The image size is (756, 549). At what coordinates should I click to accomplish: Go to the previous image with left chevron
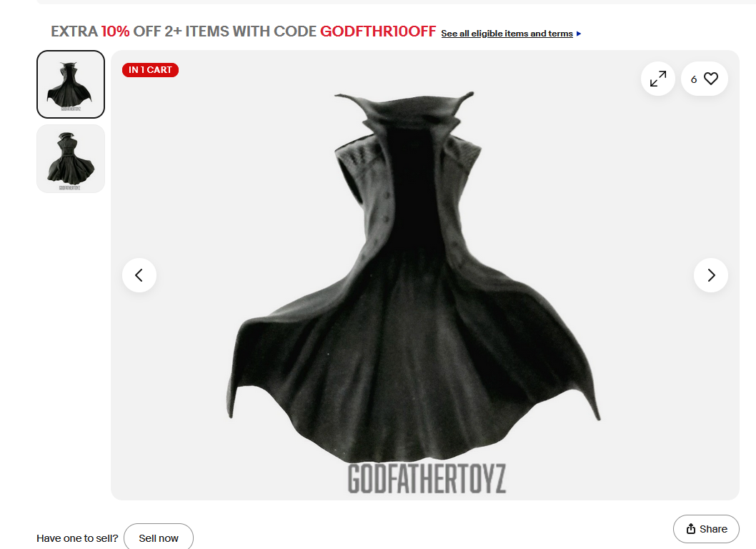click(x=139, y=275)
